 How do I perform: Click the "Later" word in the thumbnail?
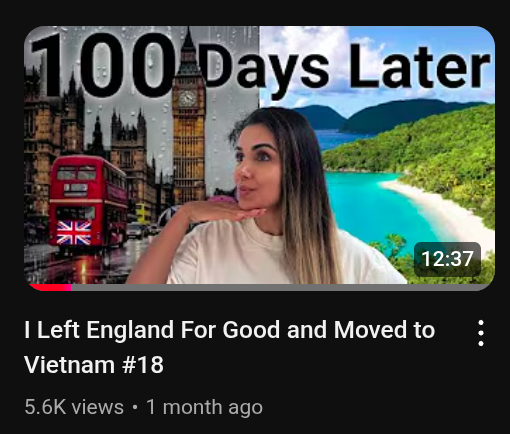tap(420, 67)
